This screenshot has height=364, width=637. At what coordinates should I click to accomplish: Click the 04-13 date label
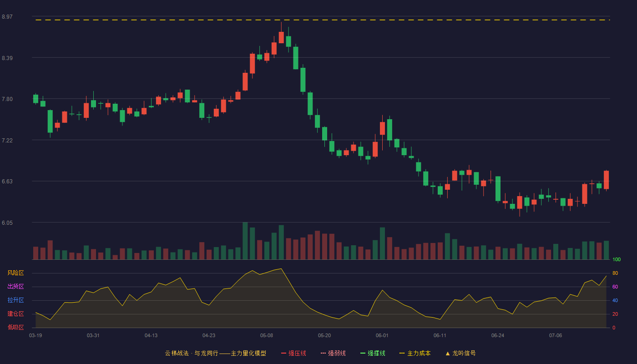[151, 335]
